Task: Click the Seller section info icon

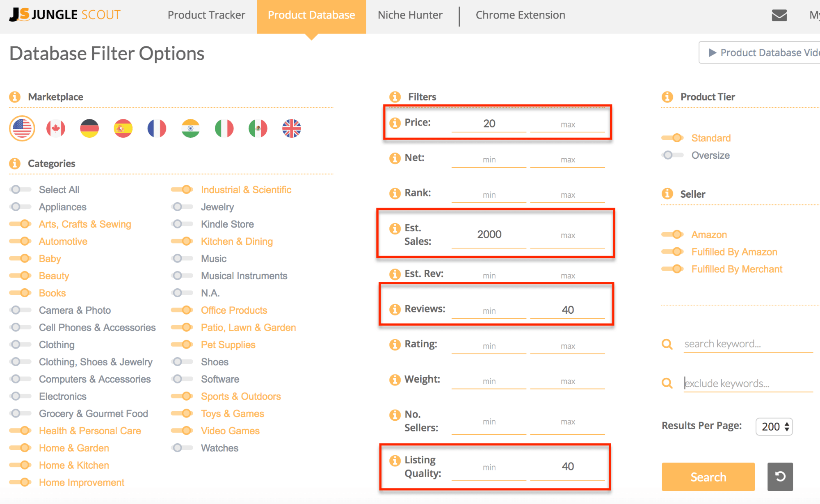Action: coord(667,194)
